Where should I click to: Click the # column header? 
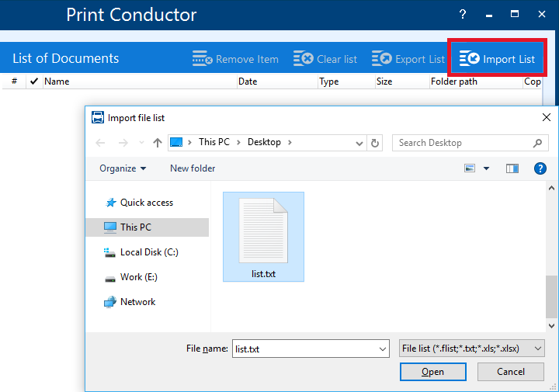tap(14, 82)
